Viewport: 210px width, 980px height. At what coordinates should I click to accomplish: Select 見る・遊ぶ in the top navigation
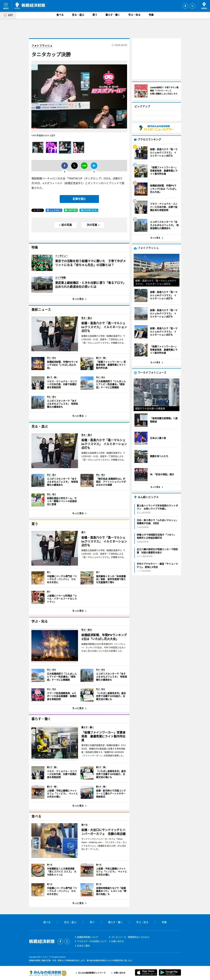click(78, 15)
